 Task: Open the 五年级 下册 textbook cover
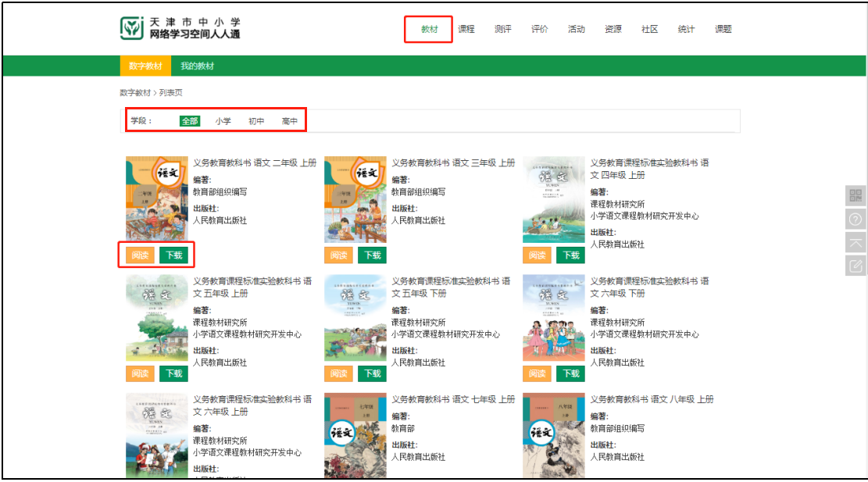(x=355, y=318)
